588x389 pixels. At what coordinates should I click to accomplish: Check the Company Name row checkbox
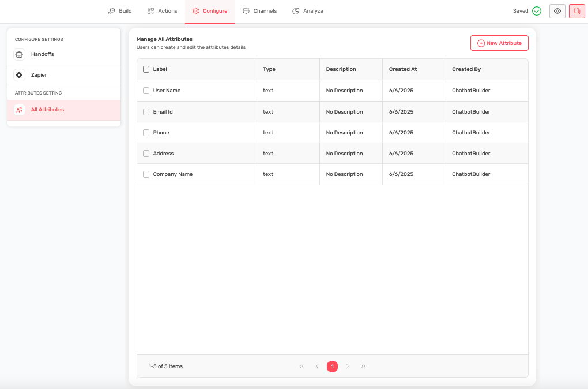click(146, 174)
